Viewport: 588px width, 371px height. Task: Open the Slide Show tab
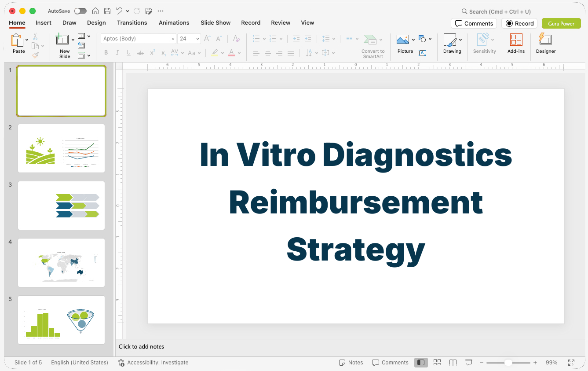(215, 22)
